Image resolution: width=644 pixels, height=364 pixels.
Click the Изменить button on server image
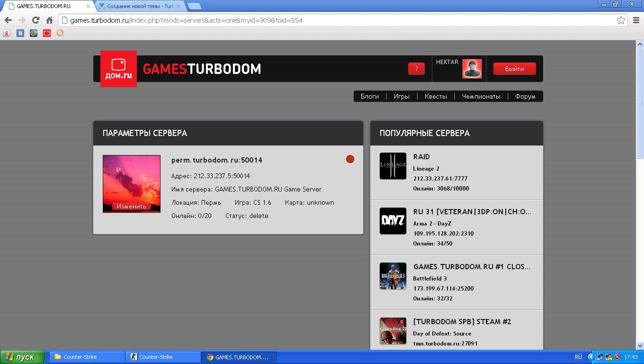[x=132, y=206]
